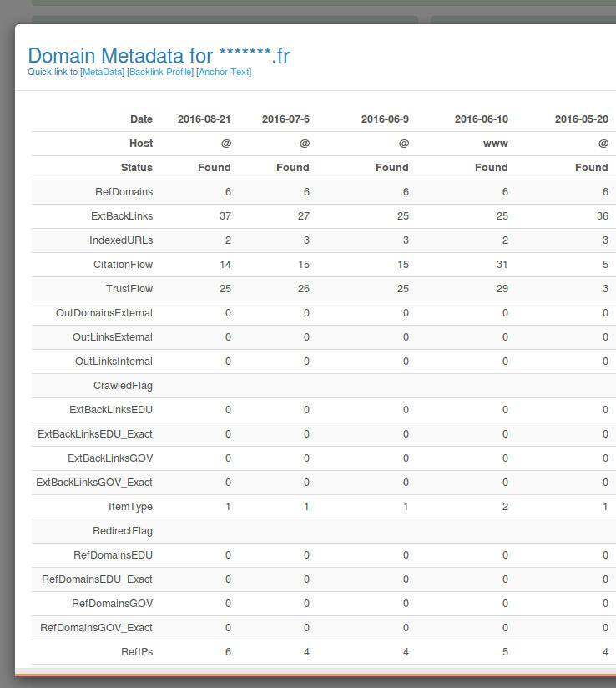Click the ExtBackLinksEDU_Exact row label
The width and height of the screenshot is (616, 688).
coord(95,434)
